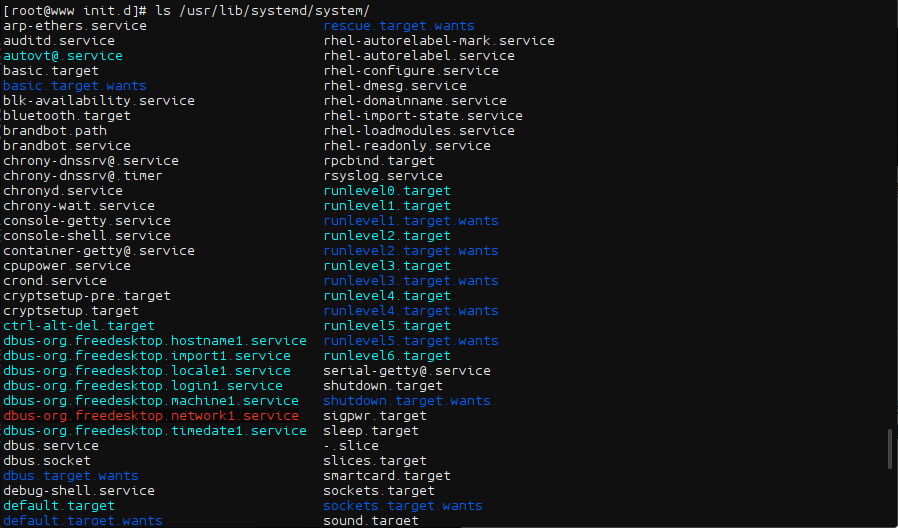The width and height of the screenshot is (898, 528).
Task: Click dbus-org.freedesktop.machine1.service entry
Action: tap(151, 400)
